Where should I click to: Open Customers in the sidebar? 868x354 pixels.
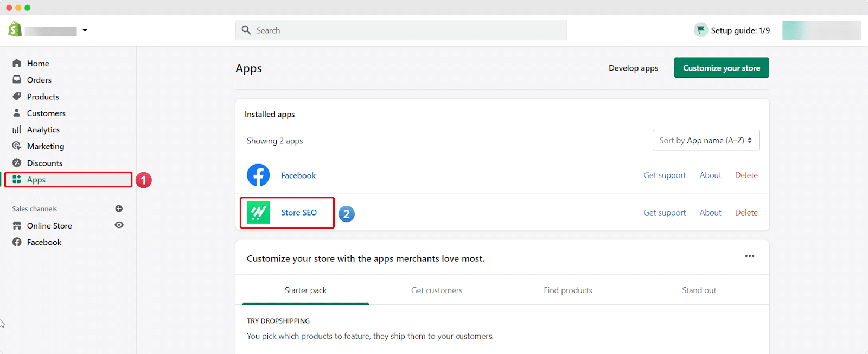[x=46, y=113]
